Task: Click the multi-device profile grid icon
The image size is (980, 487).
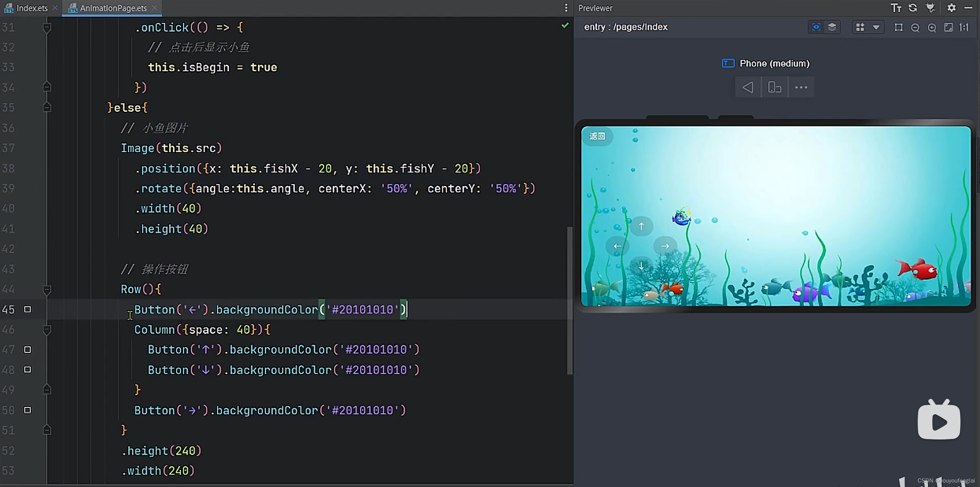Action: [860, 27]
